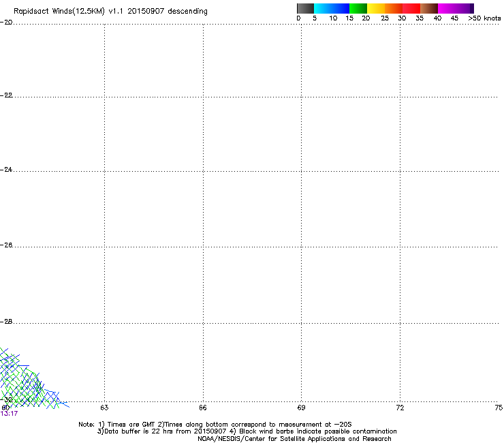This screenshot has width=504, height=443.
Task: Click the 'NOAA/NESDIS/Center for Satellite Applications and Research' credit
Action: click(294, 439)
